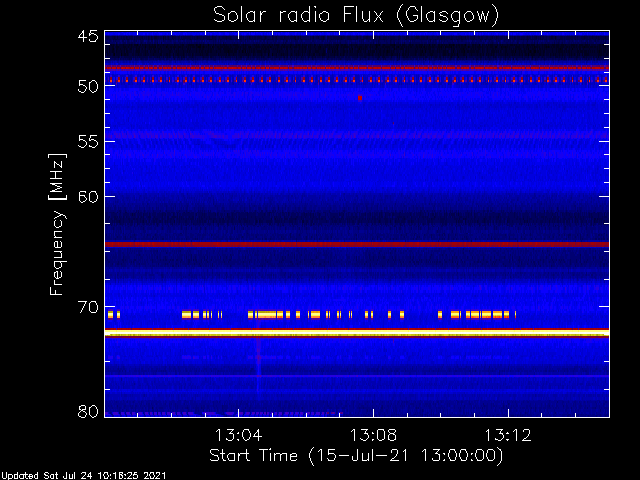The image size is (640, 480).
Task: Click the 'Updated Sat Jul 24' timestamp text
Action: coord(84,476)
